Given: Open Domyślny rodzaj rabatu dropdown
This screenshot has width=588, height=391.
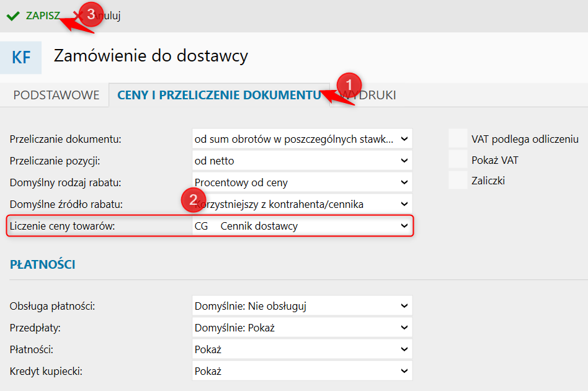Looking at the screenshot, I should pos(302,182).
